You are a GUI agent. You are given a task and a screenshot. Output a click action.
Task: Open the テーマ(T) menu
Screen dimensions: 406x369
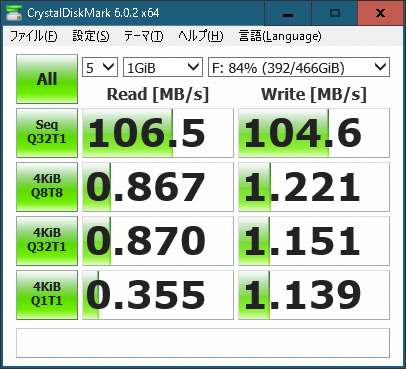pyautogui.click(x=144, y=36)
